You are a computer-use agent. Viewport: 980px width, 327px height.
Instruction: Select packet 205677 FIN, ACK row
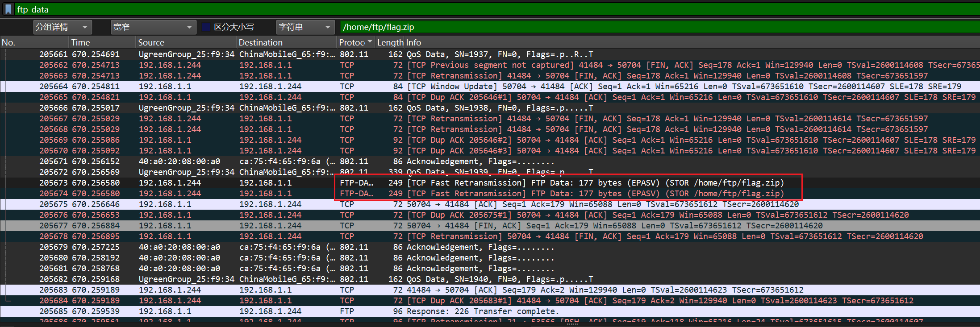(x=446, y=226)
